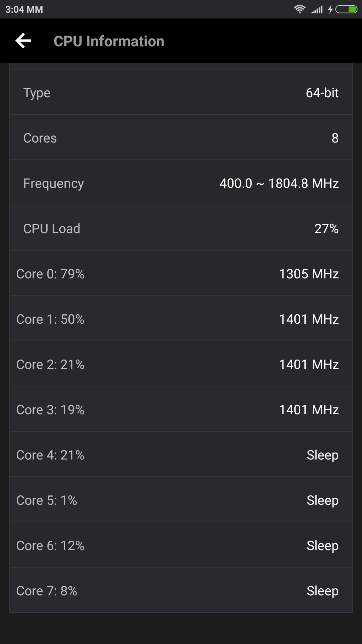Select the Cores row
The image size is (362, 644).
181,138
